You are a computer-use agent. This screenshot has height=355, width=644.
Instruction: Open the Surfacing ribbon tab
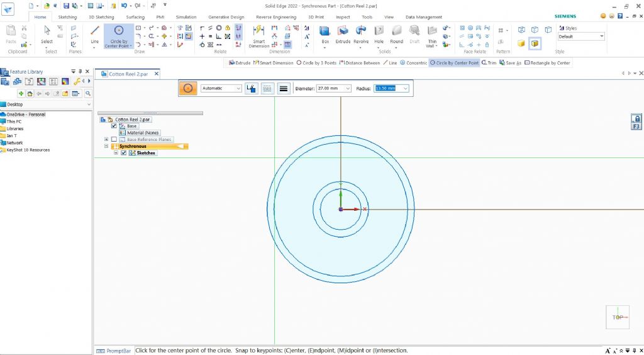coord(135,17)
